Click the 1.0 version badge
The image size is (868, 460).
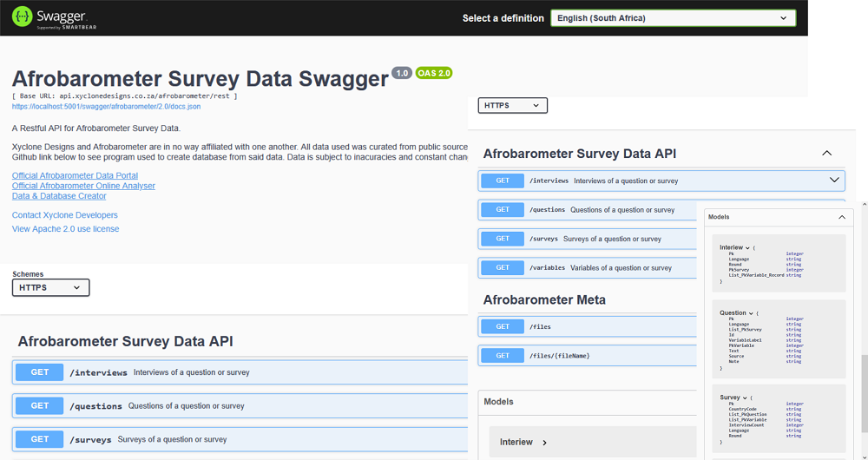(x=402, y=73)
